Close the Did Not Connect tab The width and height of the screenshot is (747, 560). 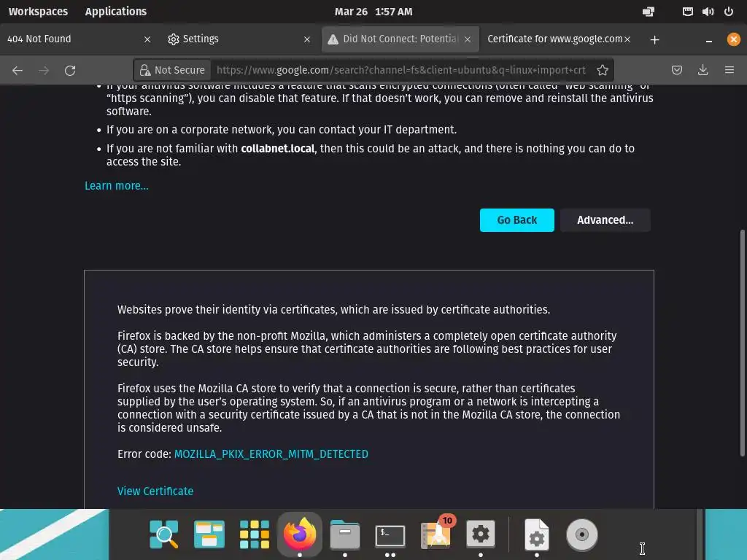point(468,39)
